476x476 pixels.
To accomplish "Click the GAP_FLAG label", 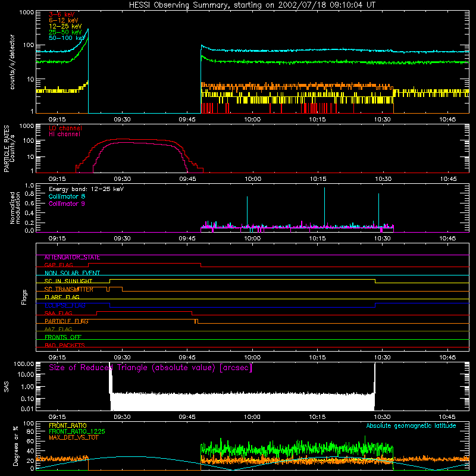I will 58,265.
